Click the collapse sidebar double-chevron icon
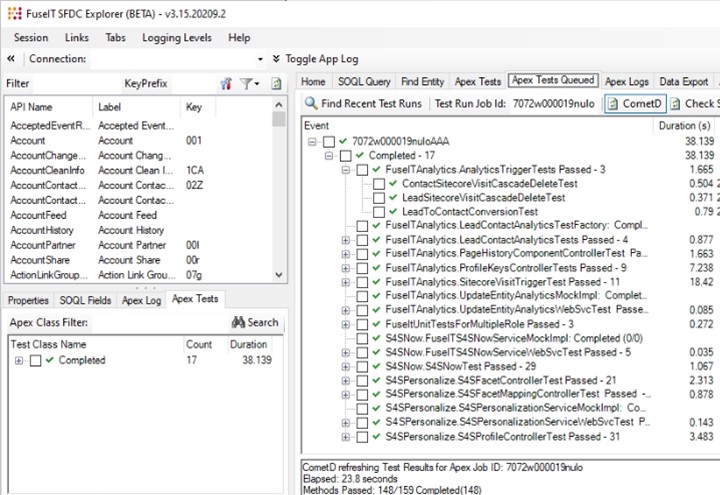The width and height of the screenshot is (720, 495). tap(11, 59)
